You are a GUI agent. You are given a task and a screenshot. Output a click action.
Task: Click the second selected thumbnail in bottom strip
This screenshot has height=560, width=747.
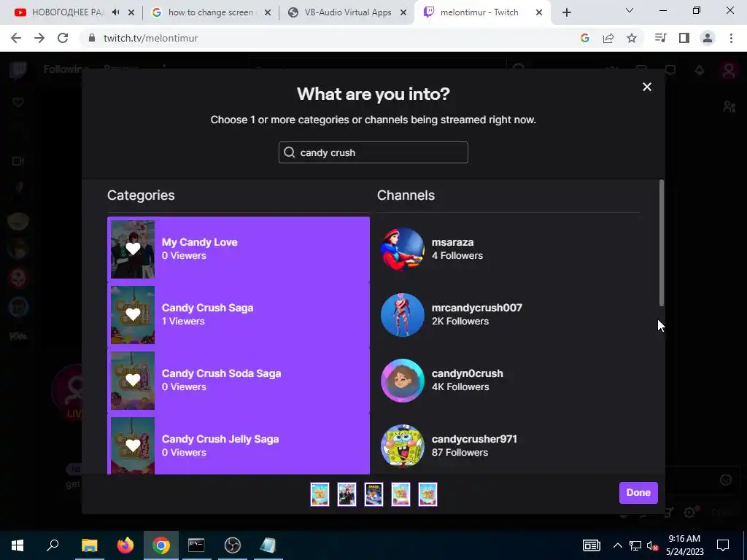coord(347,494)
